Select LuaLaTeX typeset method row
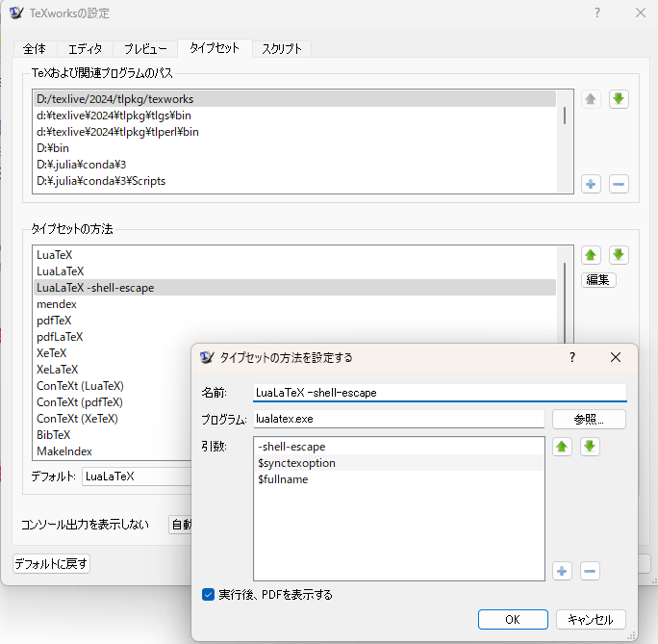Screen dimensions: 658x644 tap(294, 271)
